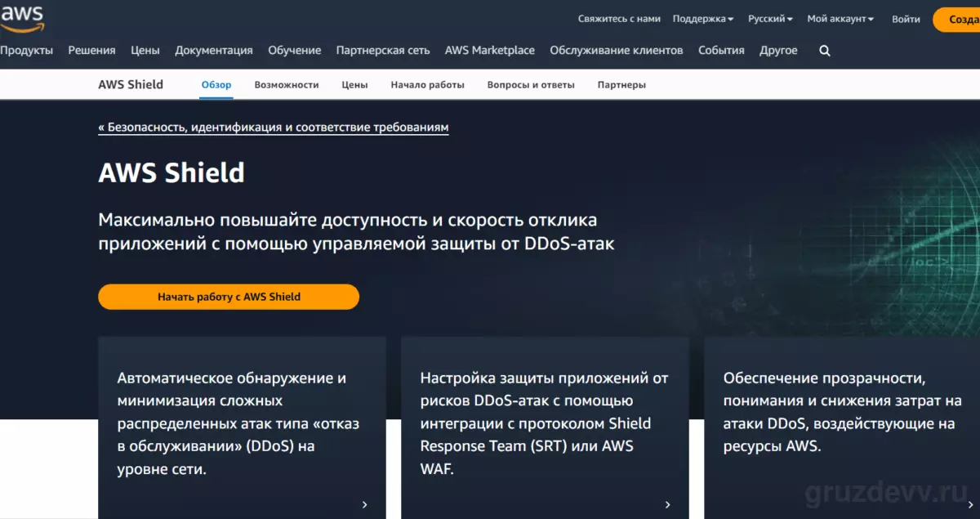
Task: Switch to the Партнеры tab
Action: coord(621,85)
